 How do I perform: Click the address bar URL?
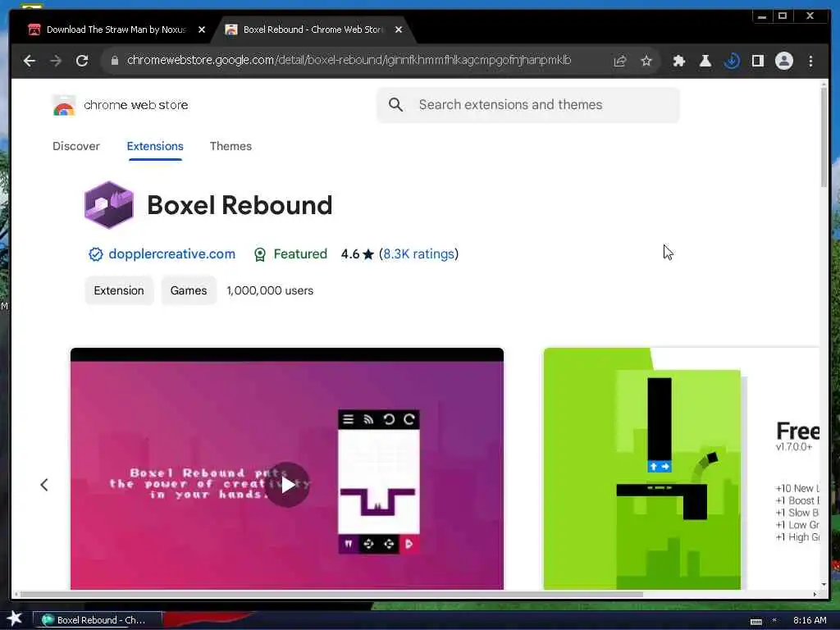pyautogui.click(x=349, y=60)
